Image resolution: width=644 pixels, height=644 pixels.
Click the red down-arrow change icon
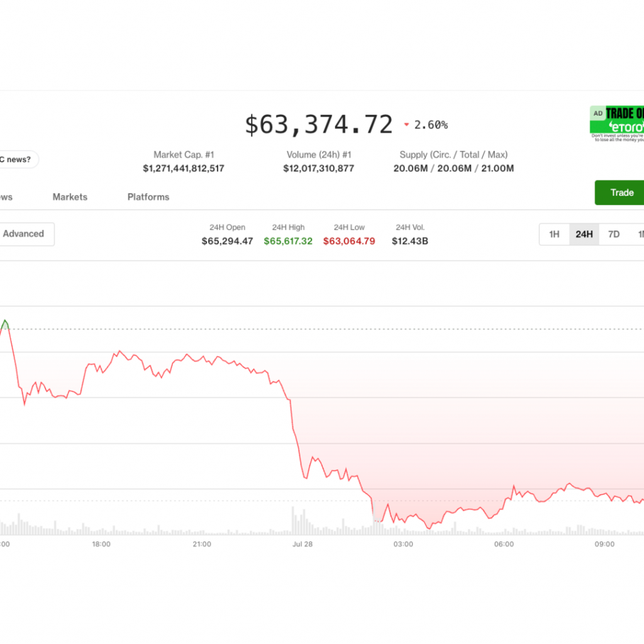[407, 125]
